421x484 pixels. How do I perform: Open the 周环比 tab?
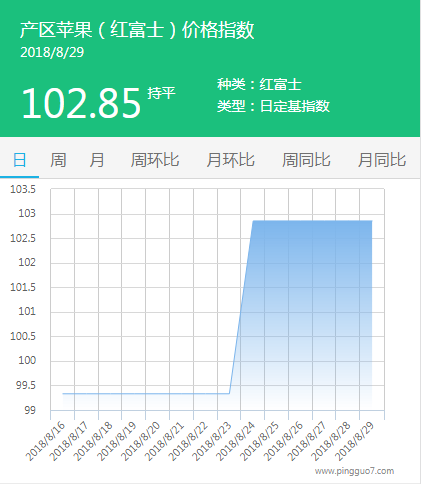click(x=155, y=160)
